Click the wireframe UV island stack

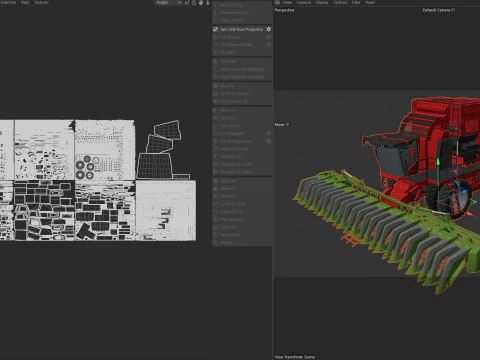point(163,150)
